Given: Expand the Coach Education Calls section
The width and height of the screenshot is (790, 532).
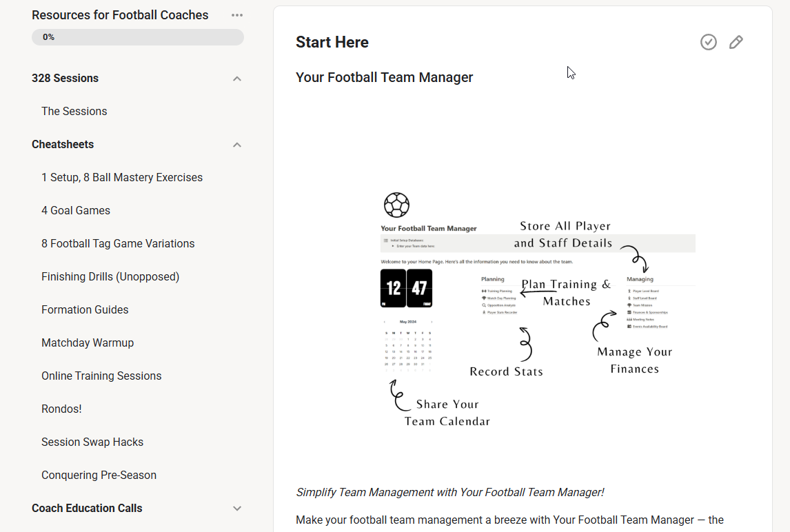Looking at the screenshot, I should tap(237, 508).
